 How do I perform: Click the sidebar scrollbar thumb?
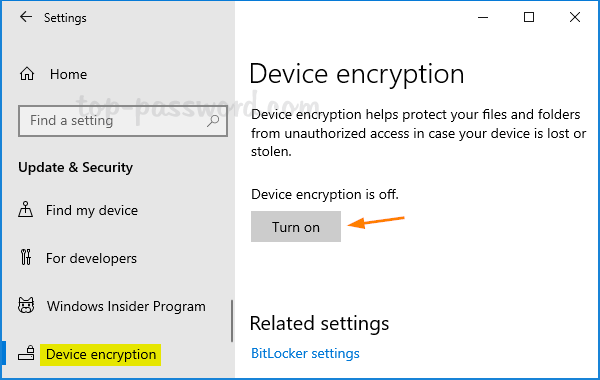tap(232, 321)
